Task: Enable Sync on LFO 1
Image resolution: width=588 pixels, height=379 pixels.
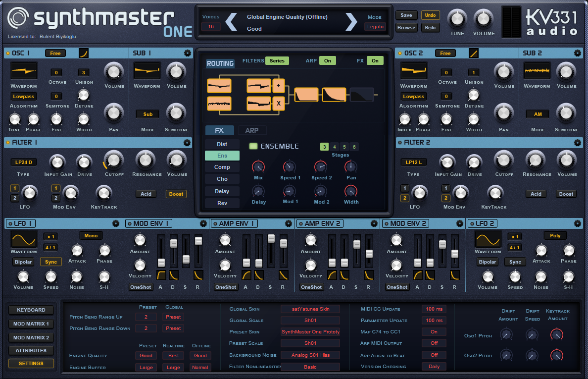Action: 50,262
